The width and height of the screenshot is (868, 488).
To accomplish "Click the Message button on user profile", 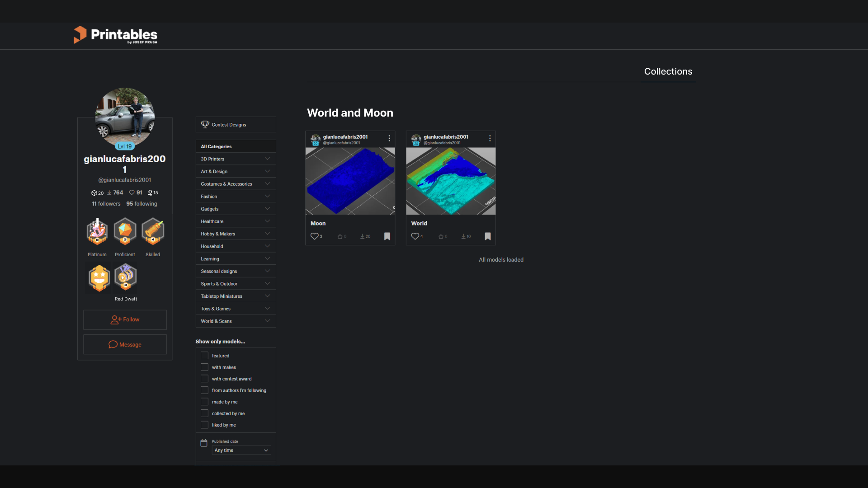I will [x=125, y=344].
